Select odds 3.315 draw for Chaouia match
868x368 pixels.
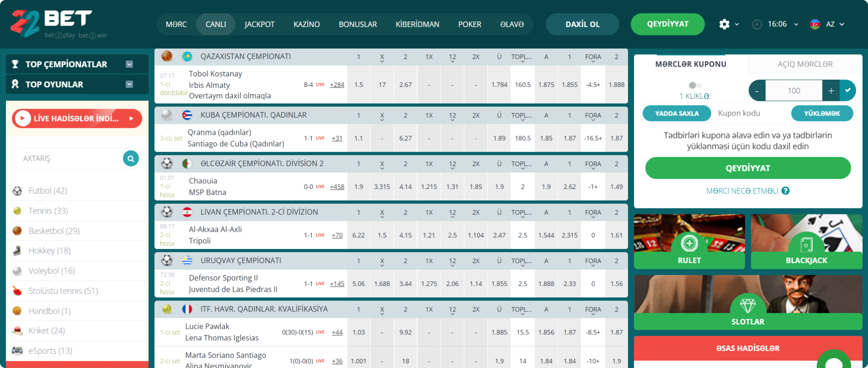point(382,187)
